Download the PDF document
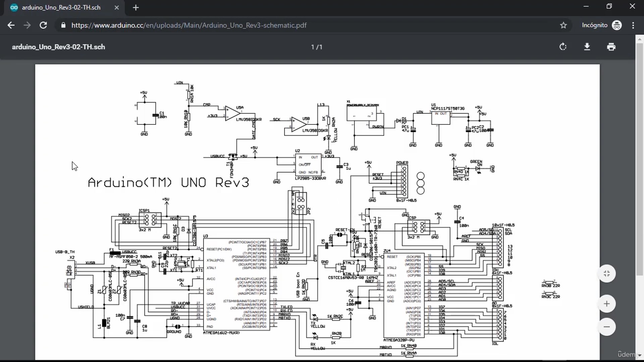 click(x=587, y=47)
